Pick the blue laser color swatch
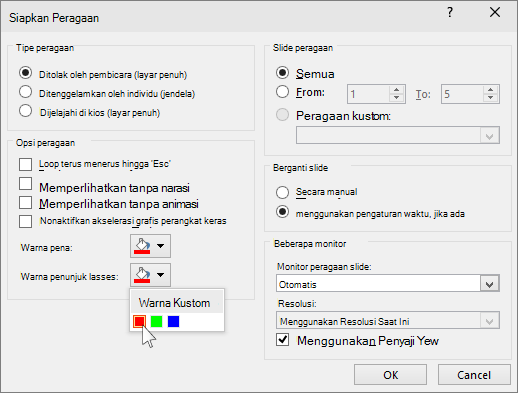This screenshot has width=518, height=393. coord(173,322)
